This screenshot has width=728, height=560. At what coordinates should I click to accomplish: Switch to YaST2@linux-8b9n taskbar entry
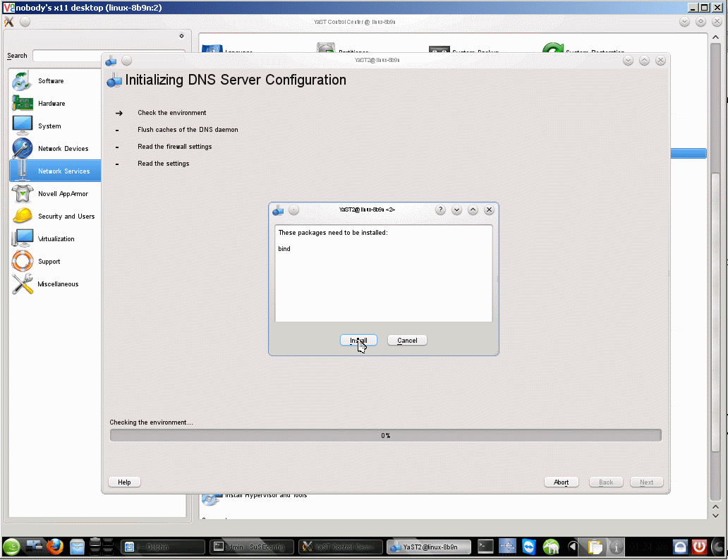tap(429, 547)
